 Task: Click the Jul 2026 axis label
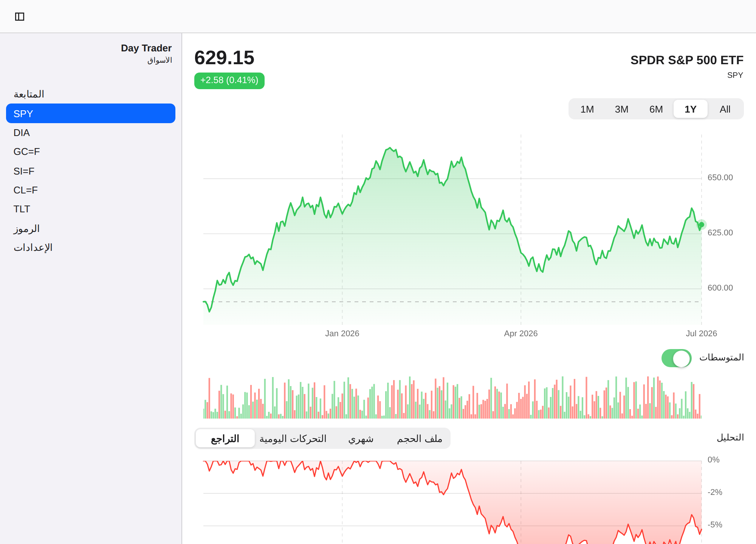click(x=701, y=334)
